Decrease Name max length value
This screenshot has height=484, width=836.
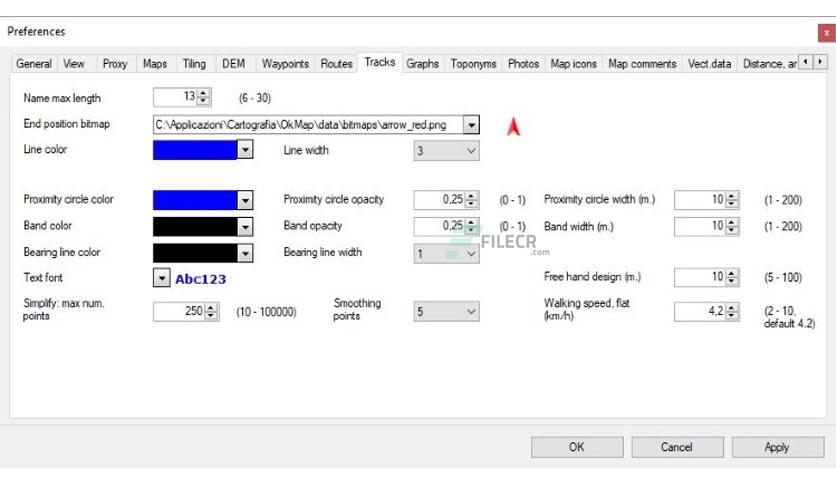[x=203, y=101]
